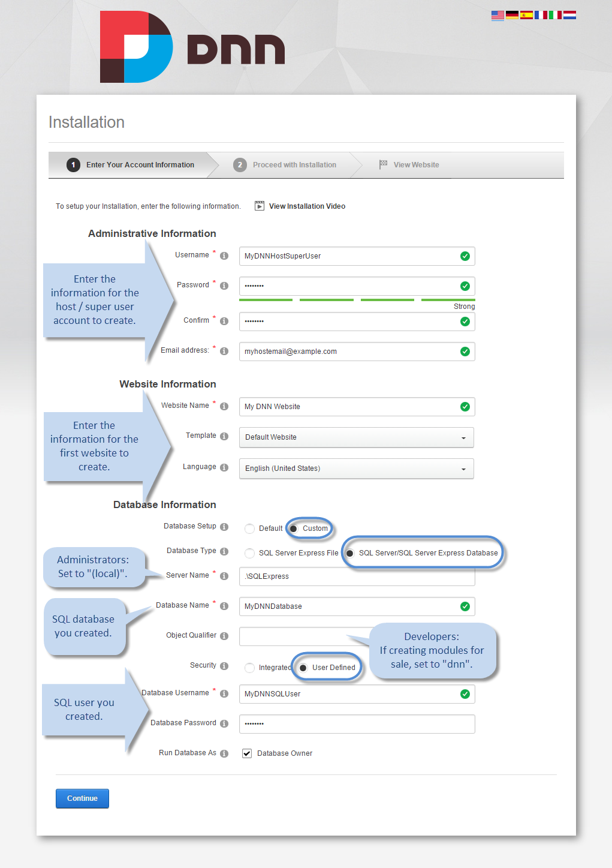Open the Language dropdown
This screenshot has height=868, width=612.
pos(357,468)
